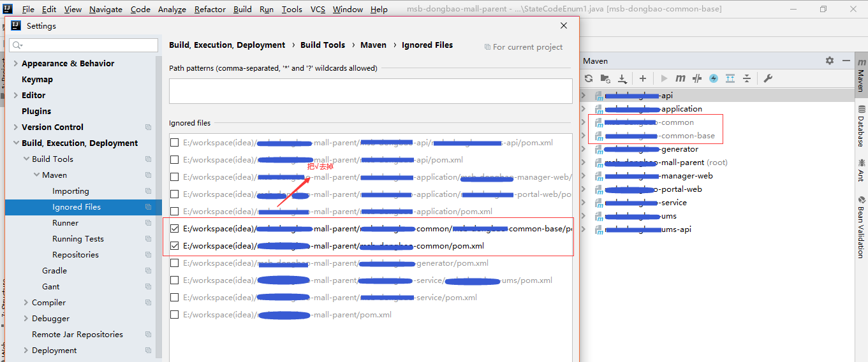Viewport: 868px width, 362px height.
Task: Open File menu
Action: 28,9
